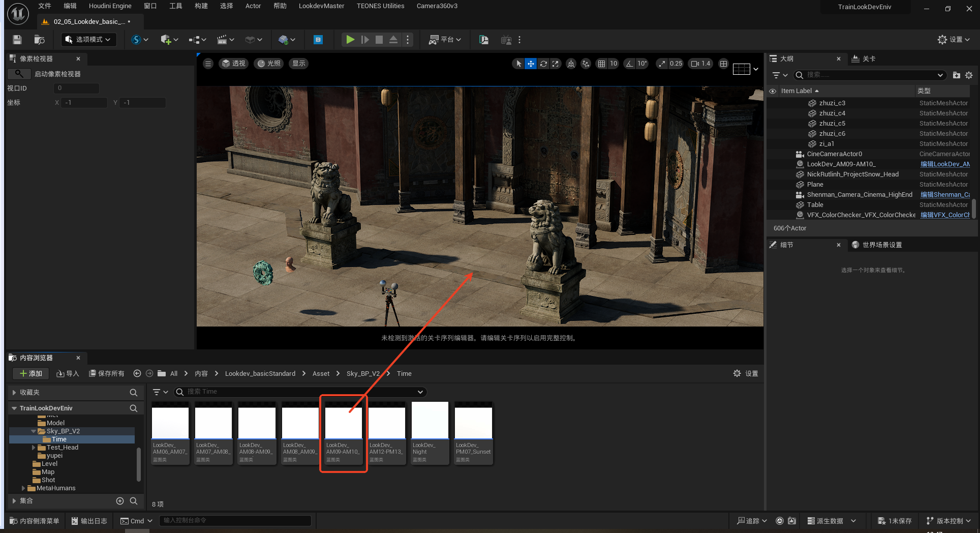Image resolution: width=980 pixels, height=533 pixels.
Task: Expand the Test_Head folder in tree
Action: (x=34, y=448)
